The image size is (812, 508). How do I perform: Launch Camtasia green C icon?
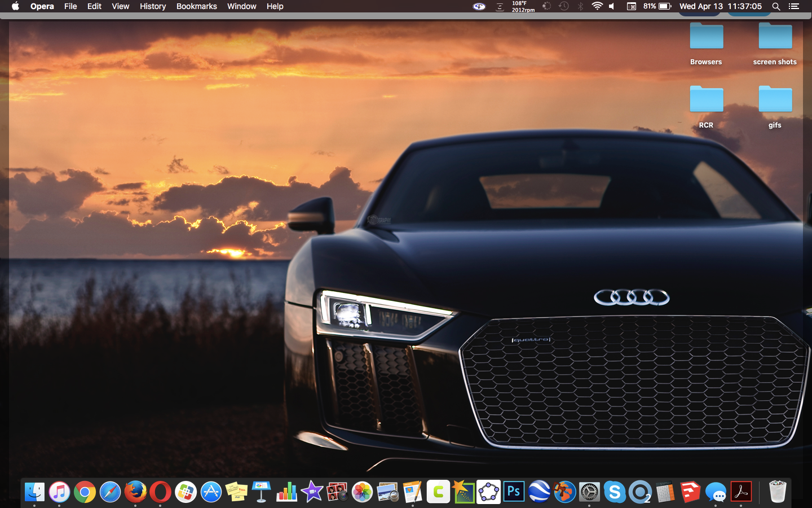pos(438,492)
